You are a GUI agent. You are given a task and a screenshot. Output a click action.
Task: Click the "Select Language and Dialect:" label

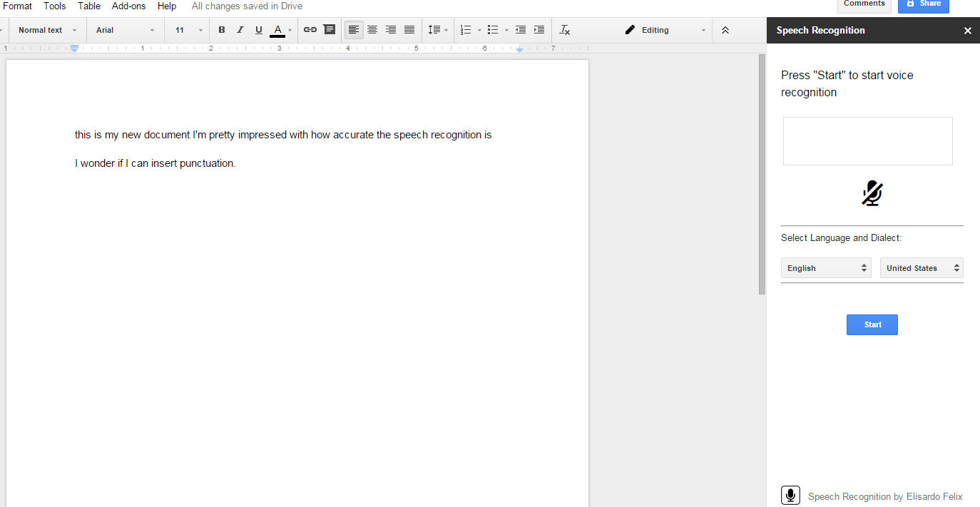coord(841,238)
